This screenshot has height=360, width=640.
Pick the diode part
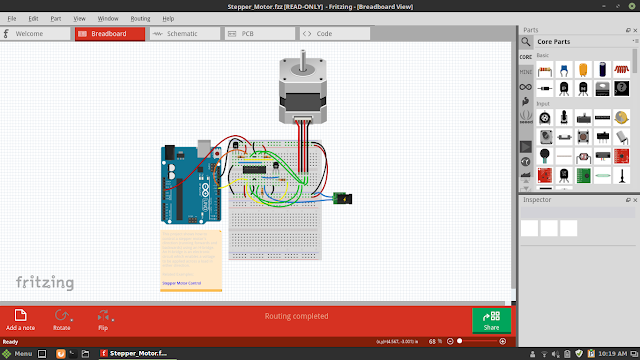click(545, 89)
